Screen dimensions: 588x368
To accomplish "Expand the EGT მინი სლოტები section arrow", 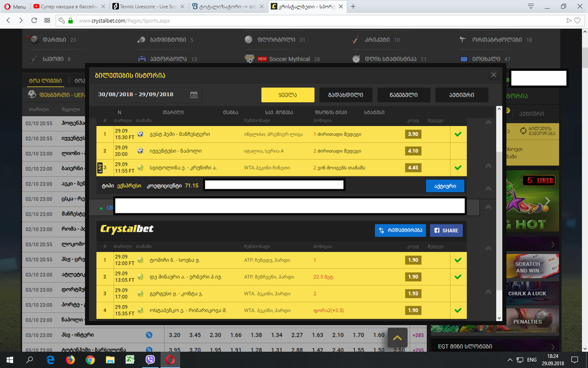I will tap(553, 347).
